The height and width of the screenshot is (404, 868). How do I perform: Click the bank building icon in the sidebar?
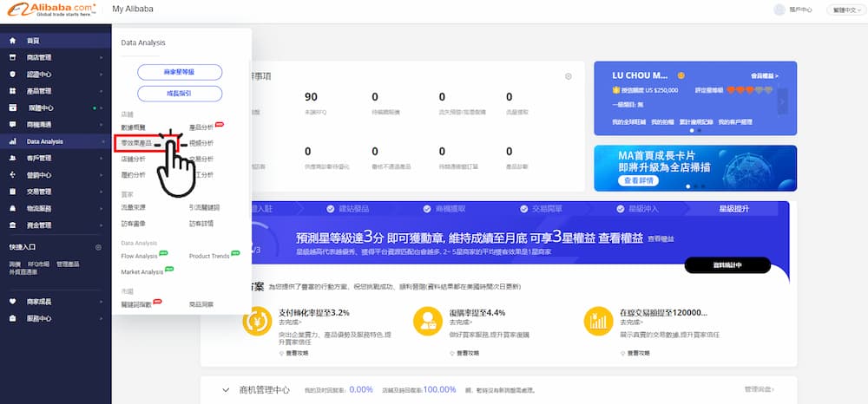tap(13, 225)
